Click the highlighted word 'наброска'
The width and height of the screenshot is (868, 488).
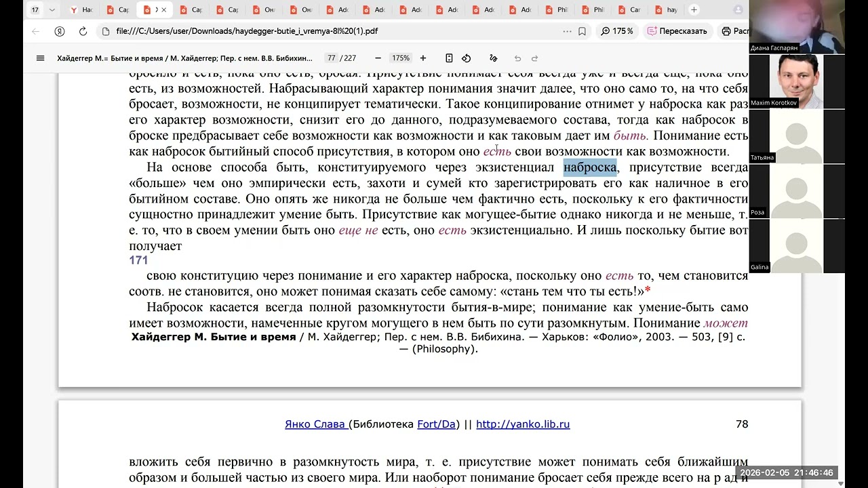click(590, 167)
